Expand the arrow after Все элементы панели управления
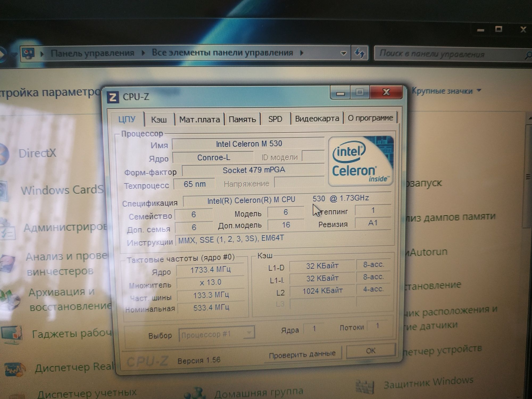Screen dimensions: 532x399 click(x=301, y=53)
